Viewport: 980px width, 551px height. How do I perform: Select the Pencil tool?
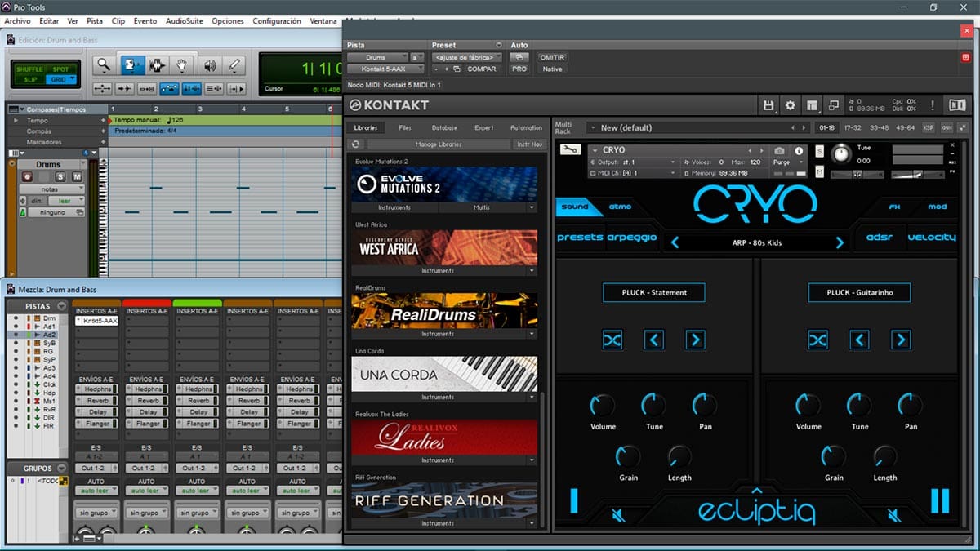pos(234,65)
